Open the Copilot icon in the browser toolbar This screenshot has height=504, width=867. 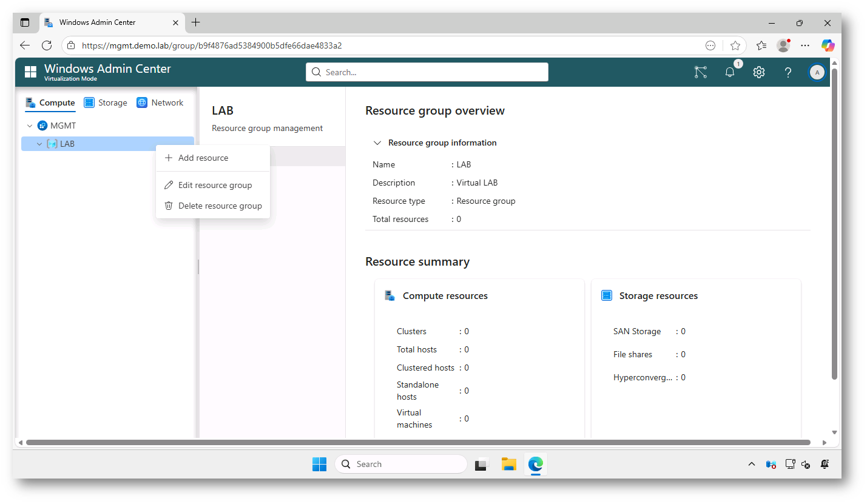(827, 45)
